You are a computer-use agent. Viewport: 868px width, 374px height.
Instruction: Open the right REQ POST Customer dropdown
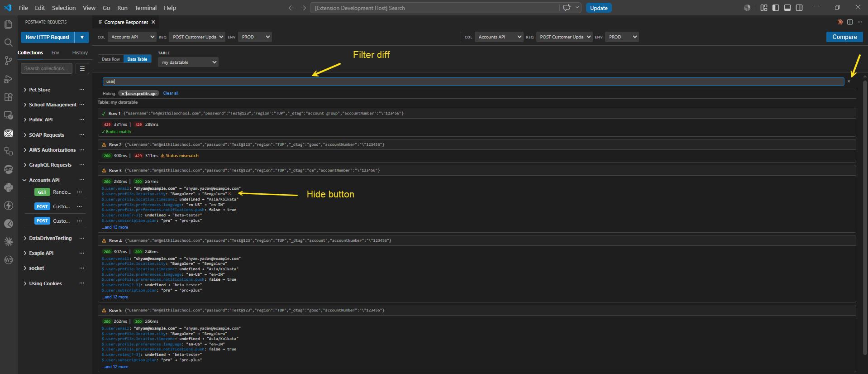pos(564,37)
